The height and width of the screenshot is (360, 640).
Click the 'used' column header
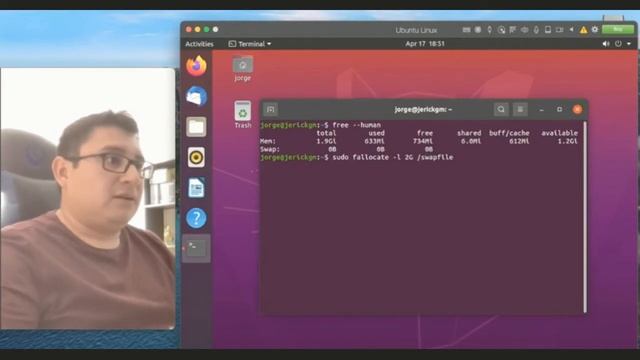(x=376, y=133)
